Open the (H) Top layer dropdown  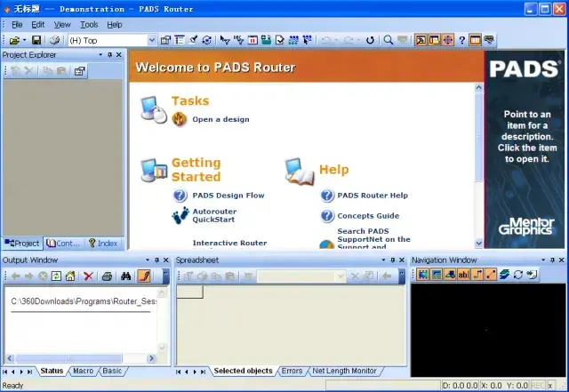pyautogui.click(x=152, y=40)
